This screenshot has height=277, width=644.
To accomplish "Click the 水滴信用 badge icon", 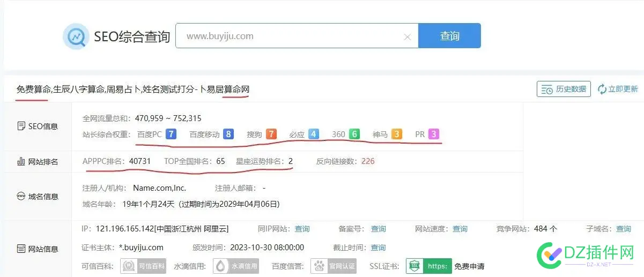I will click(x=236, y=266).
